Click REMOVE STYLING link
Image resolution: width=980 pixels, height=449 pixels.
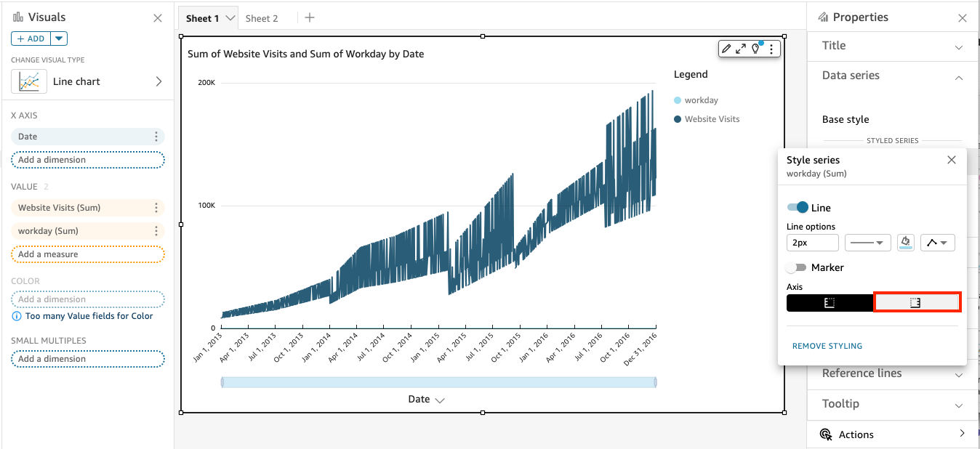[x=827, y=346]
